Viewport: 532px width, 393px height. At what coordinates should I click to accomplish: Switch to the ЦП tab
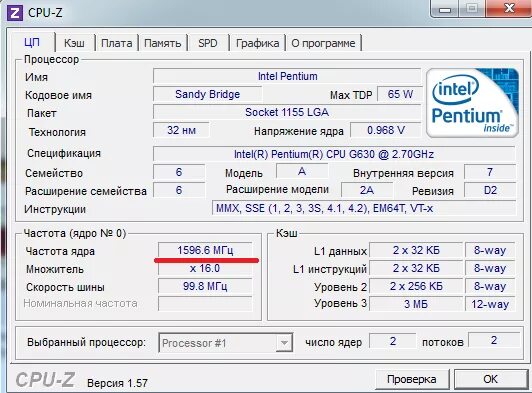tap(32, 42)
